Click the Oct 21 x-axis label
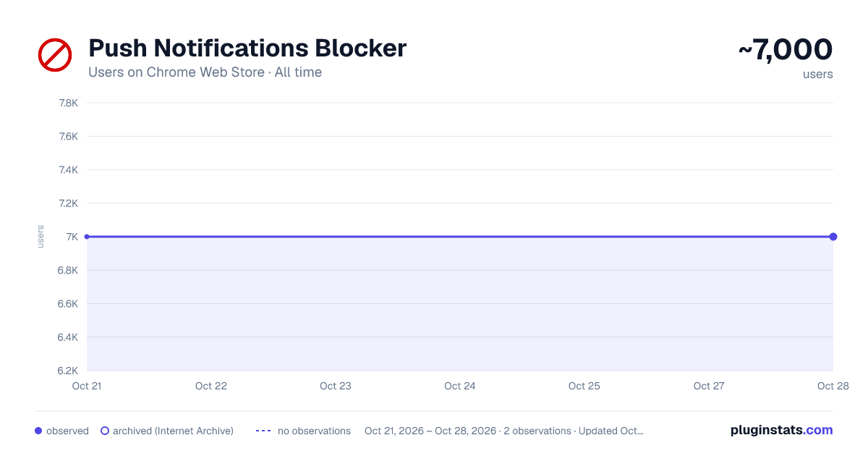The width and height of the screenshot is (868, 456). (87, 386)
